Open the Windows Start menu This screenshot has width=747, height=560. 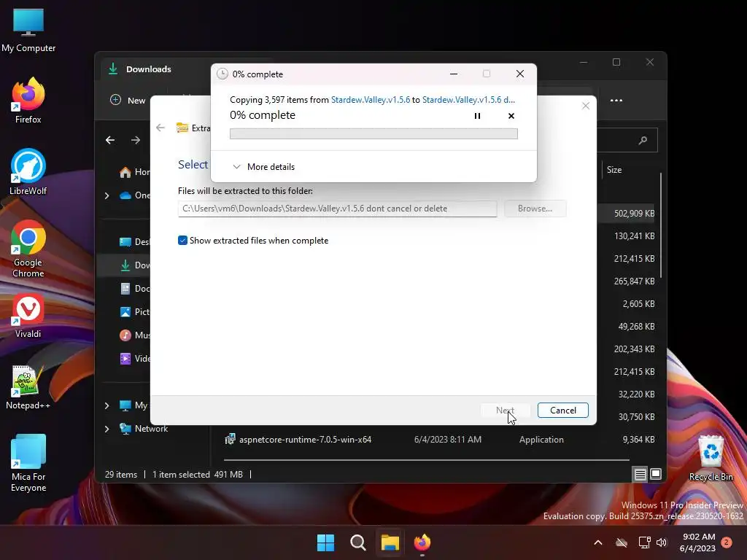point(326,542)
